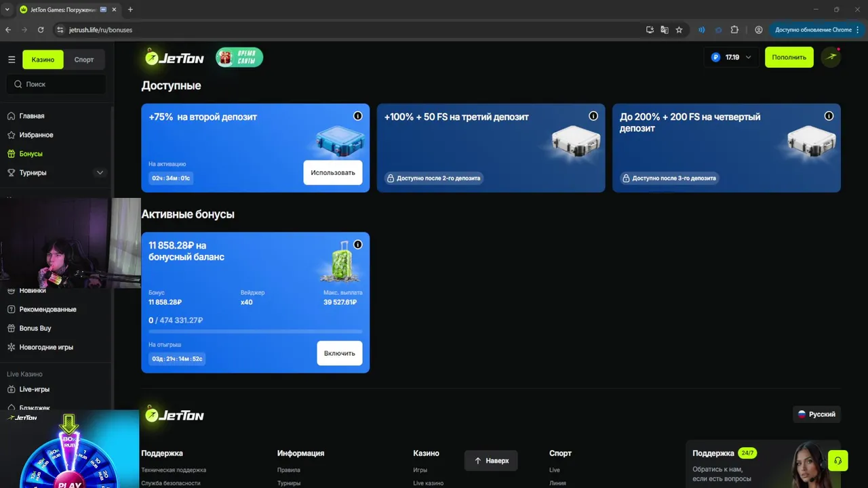Click Доступно после 2-го депозита lock label

point(434,178)
